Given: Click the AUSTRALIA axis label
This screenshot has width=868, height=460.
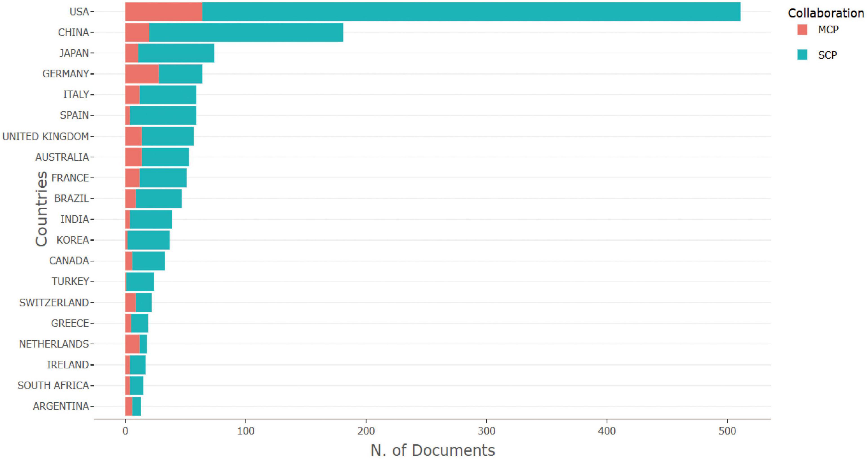Looking at the screenshot, I should tap(62, 157).
